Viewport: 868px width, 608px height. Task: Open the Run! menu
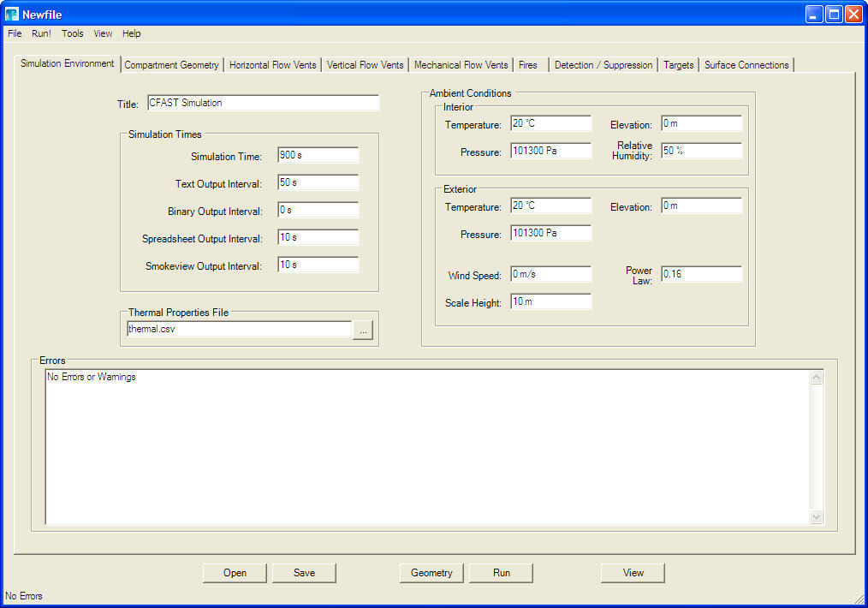pos(42,33)
